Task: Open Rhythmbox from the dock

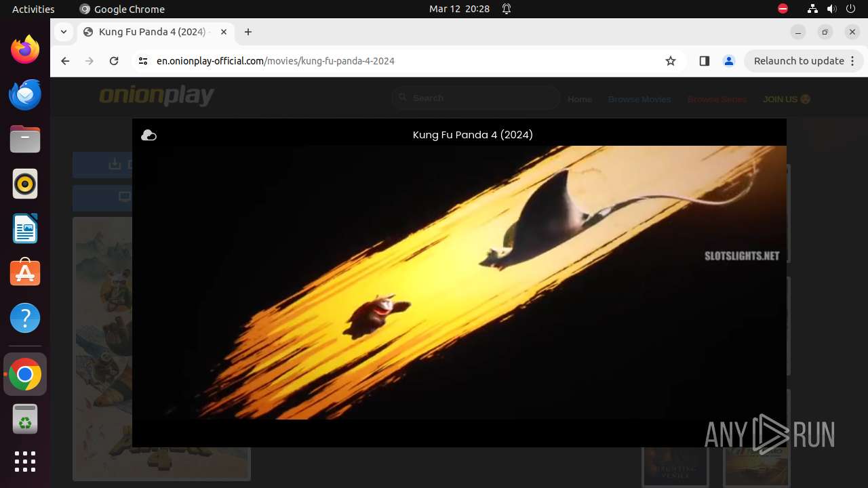Action: pyautogui.click(x=25, y=184)
